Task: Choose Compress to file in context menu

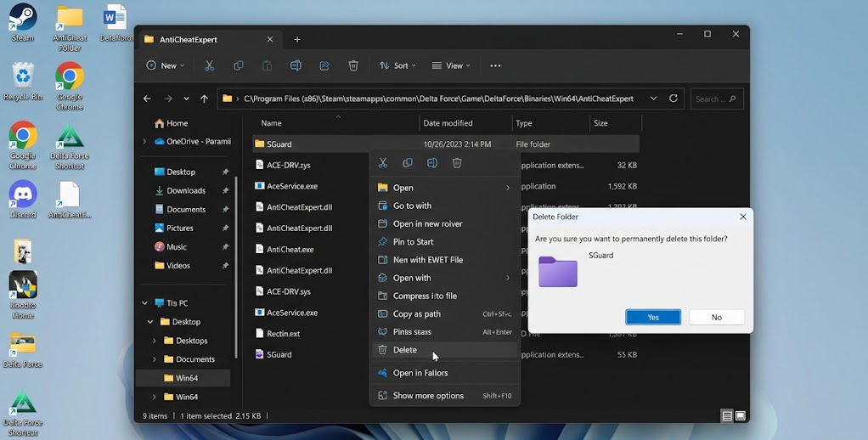Action: pyautogui.click(x=444, y=296)
